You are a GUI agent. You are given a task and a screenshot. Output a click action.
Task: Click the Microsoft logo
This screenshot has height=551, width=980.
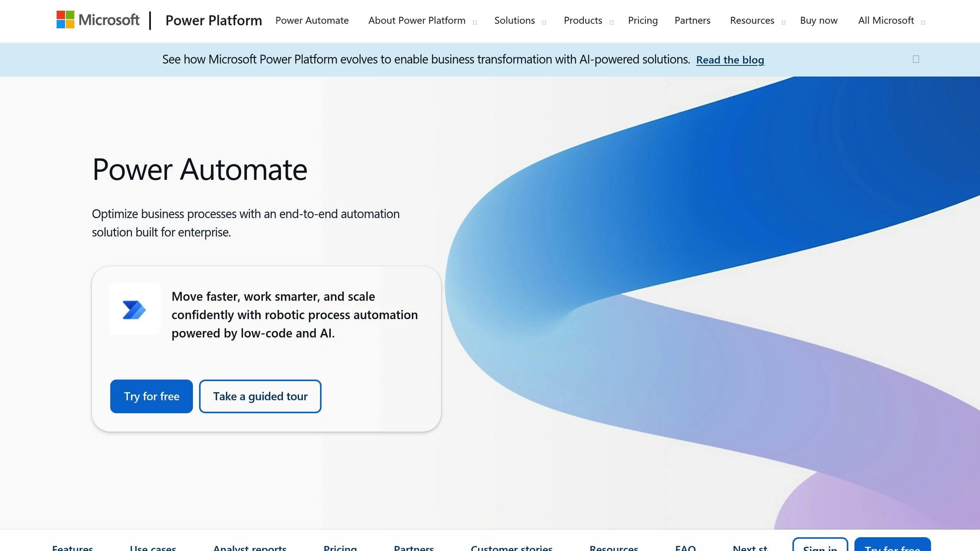(x=97, y=20)
